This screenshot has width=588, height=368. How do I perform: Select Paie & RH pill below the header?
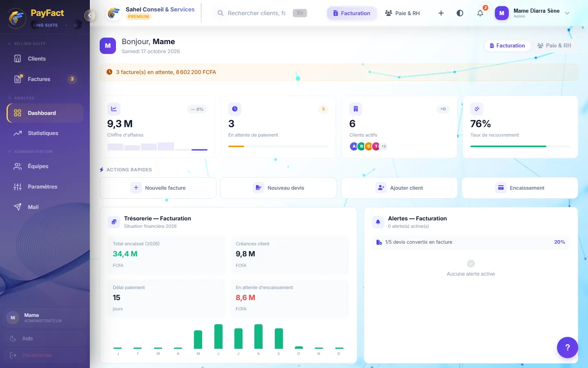click(x=554, y=46)
